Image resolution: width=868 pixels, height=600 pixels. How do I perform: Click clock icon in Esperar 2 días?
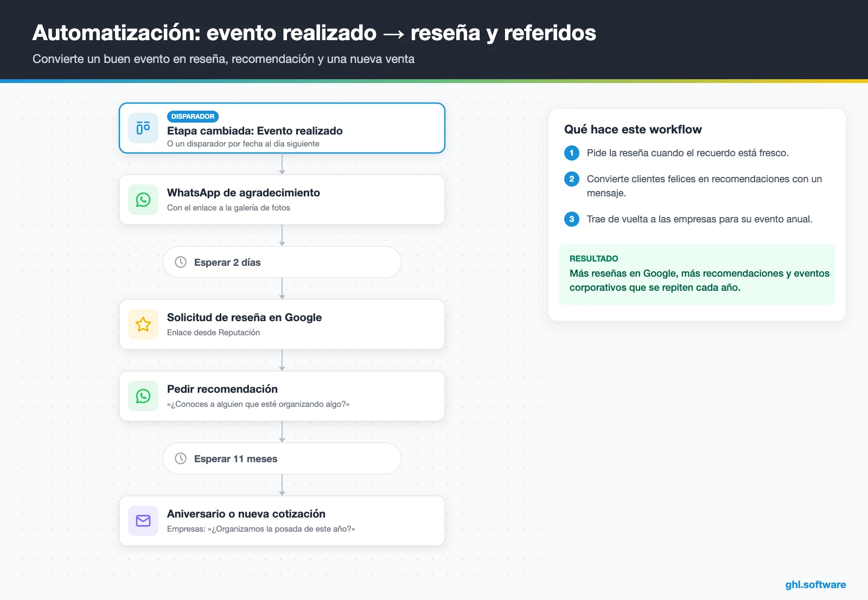click(181, 262)
